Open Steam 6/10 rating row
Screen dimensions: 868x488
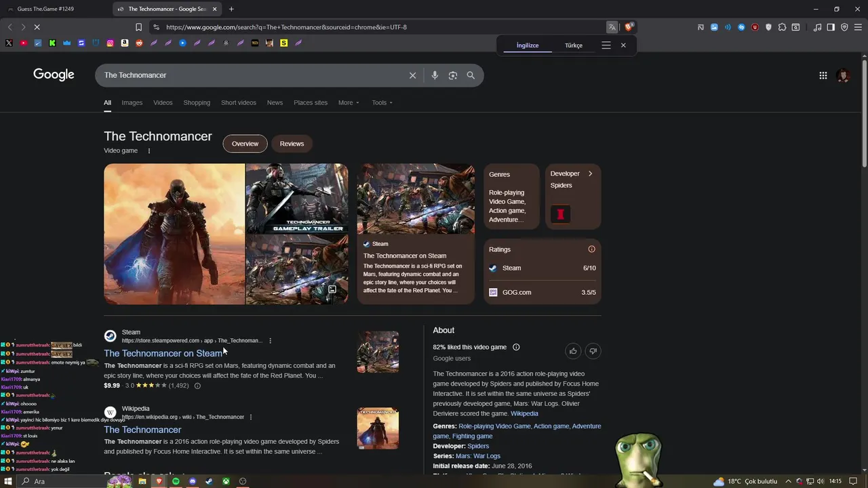(x=542, y=268)
